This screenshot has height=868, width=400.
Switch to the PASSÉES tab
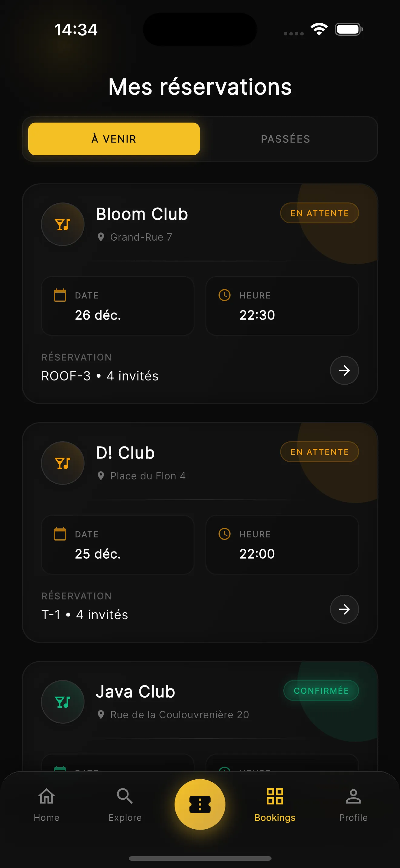click(285, 139)
